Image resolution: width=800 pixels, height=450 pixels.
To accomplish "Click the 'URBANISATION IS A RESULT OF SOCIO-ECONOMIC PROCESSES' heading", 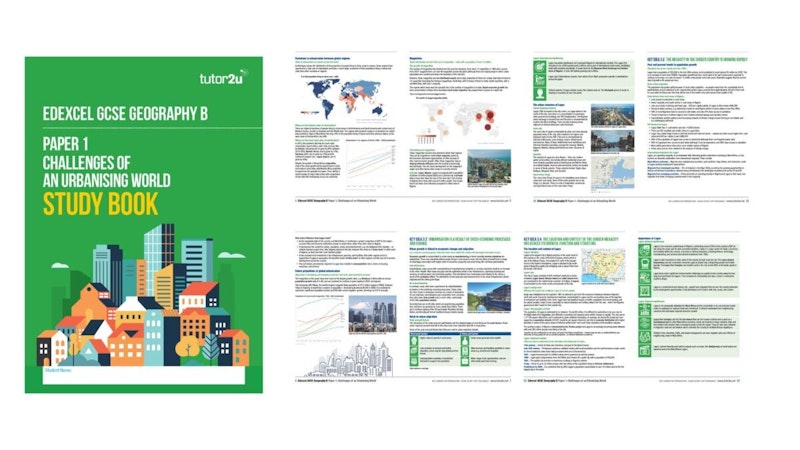I will (x=460, y=241).
